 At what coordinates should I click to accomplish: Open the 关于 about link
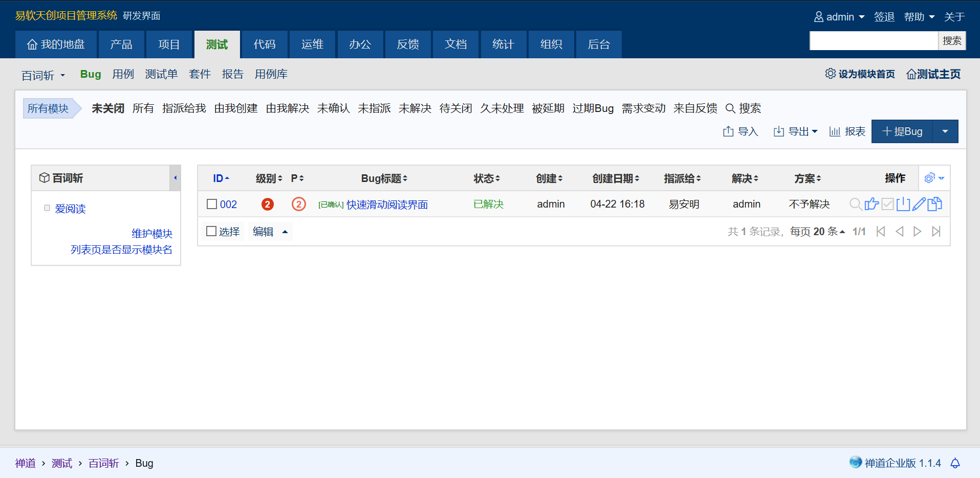click(954, 17)
